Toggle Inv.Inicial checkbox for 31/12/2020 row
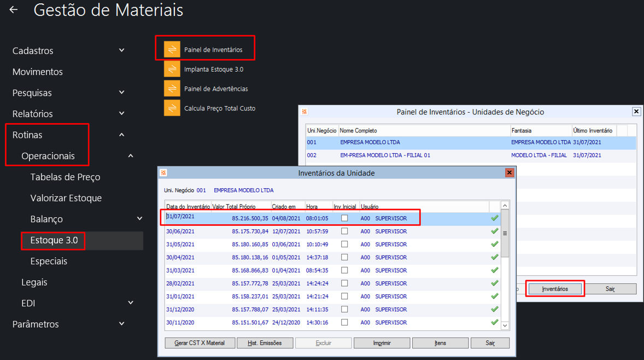The height and width of the screenshot is (360, 644). coord(344,310)
